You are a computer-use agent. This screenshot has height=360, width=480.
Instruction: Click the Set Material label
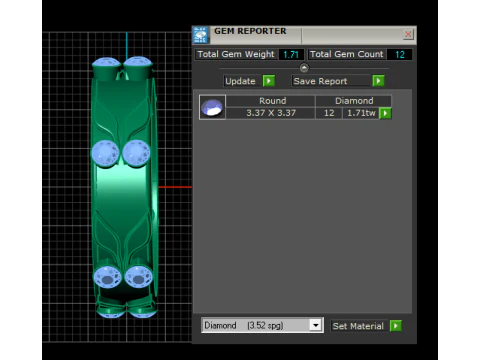click(358, 326)
